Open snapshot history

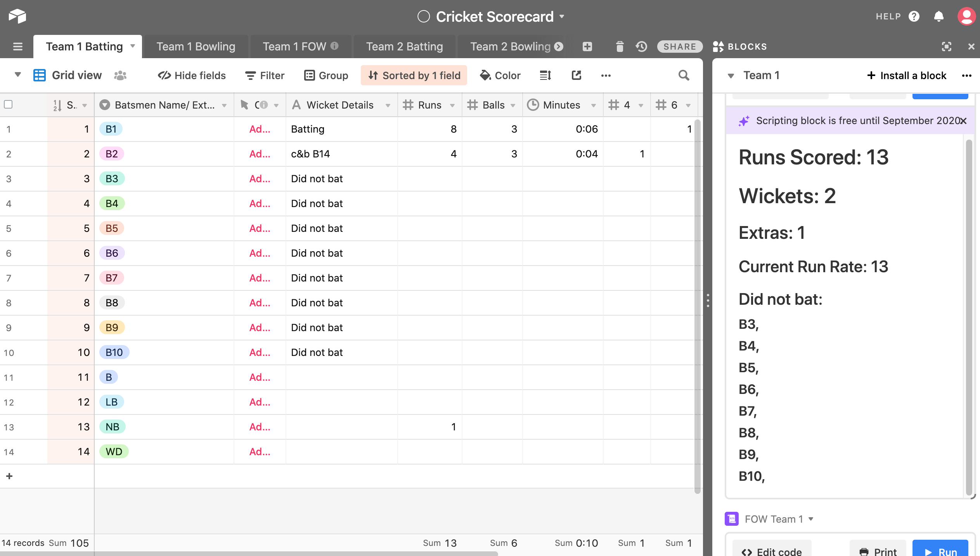click(x=641, y=47)
